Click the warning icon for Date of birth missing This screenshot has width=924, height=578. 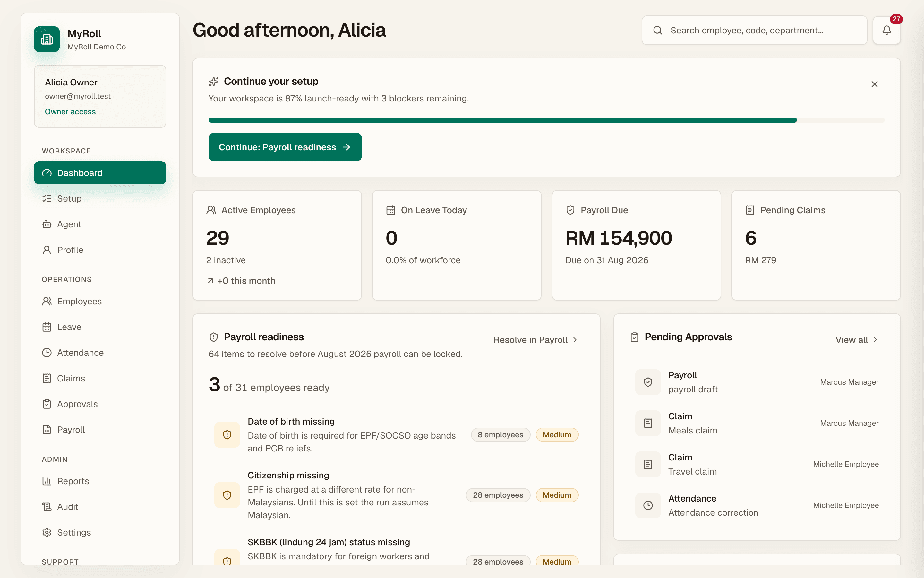tap(227, 435)
